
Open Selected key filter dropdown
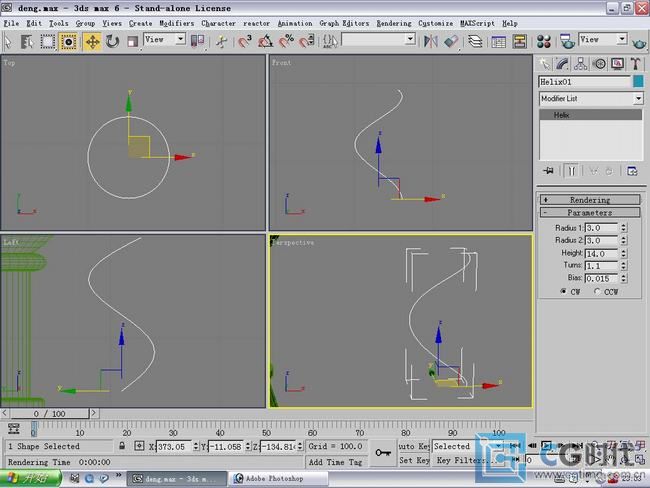pyautogui.click(x=468, y=446)
